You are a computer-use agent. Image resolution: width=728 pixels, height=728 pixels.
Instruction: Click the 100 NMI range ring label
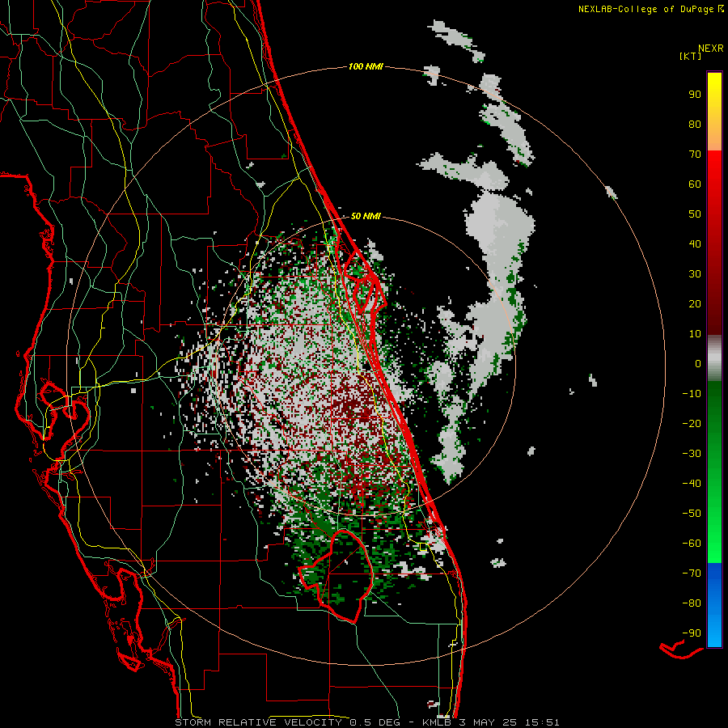click(x=366, y=66)
